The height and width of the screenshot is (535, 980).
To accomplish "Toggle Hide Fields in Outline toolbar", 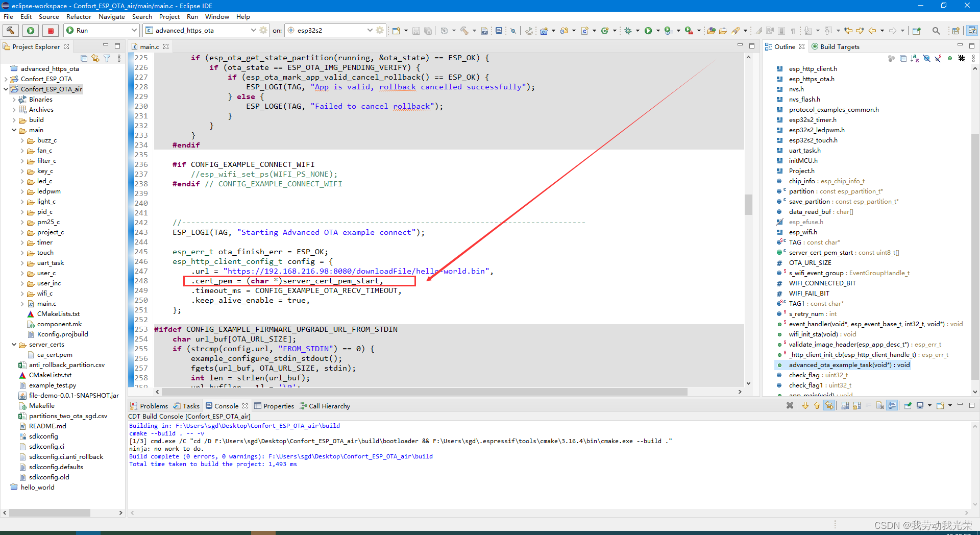I will pyautogui.click(x=926, y=58).
